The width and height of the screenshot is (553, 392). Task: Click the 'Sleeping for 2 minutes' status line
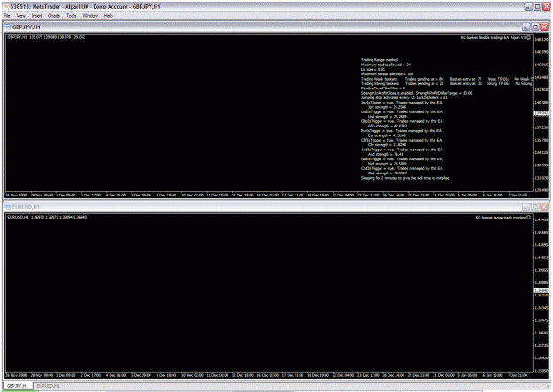tap(405, 178)
